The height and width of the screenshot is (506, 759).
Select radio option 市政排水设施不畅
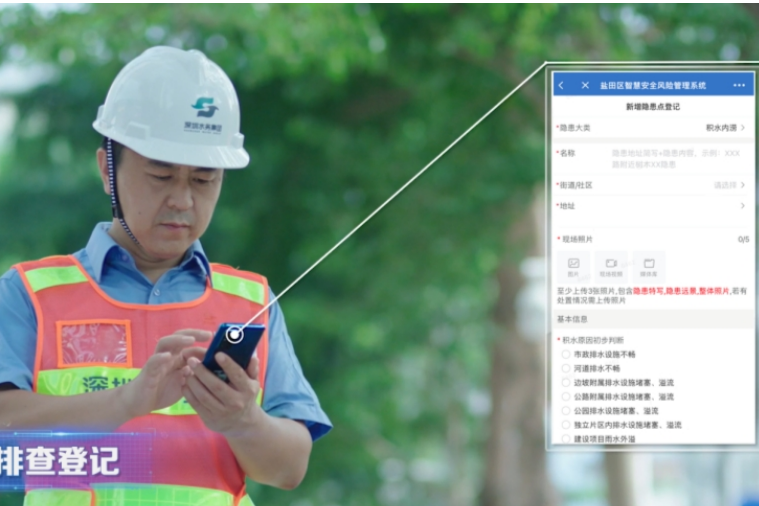tap(566, 354)
